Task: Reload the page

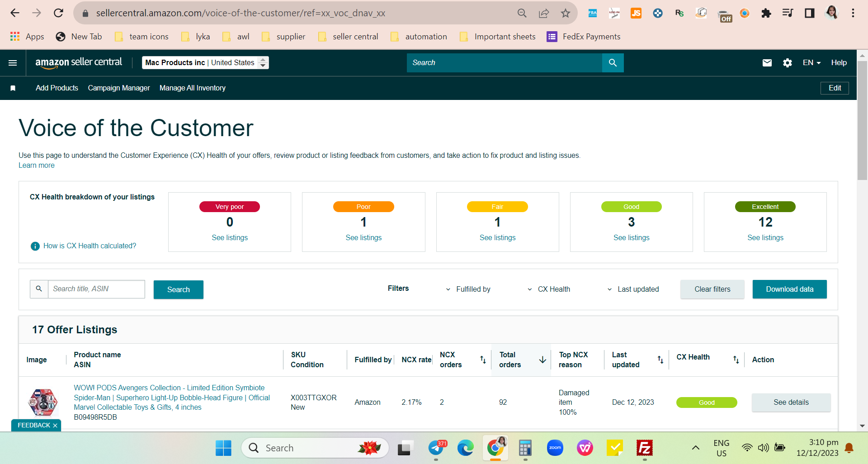Action: (x=59, y=13)
